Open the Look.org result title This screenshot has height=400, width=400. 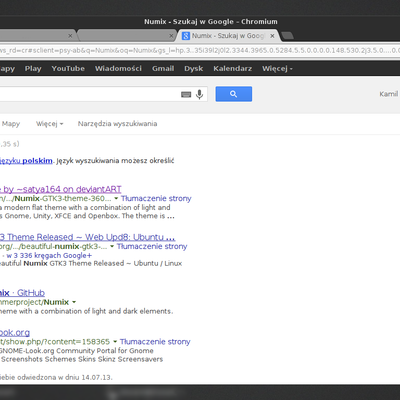[15, 332]
